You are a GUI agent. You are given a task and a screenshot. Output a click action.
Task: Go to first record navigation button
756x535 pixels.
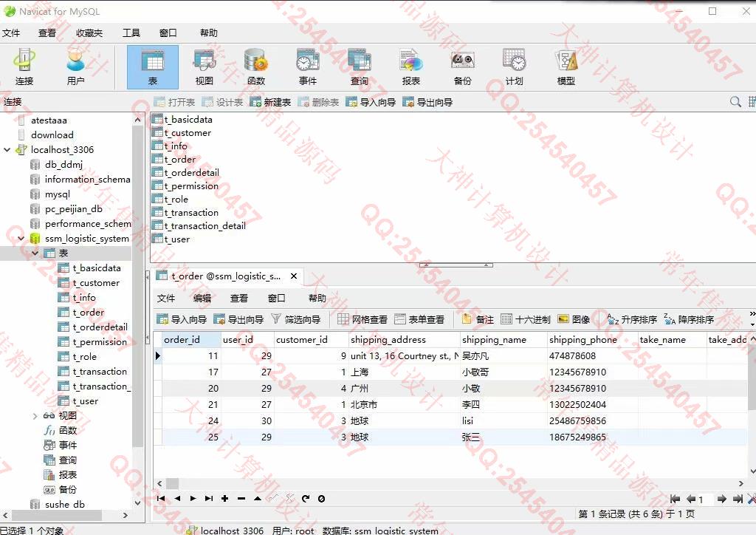161,498
